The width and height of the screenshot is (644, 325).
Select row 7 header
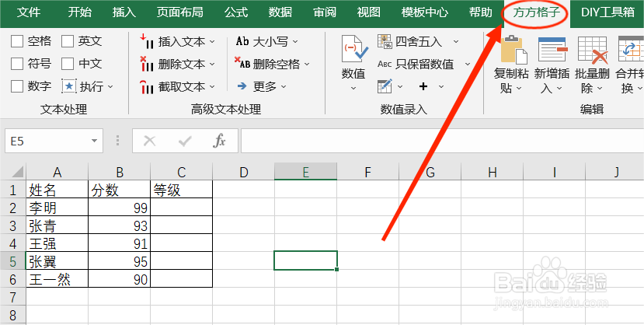pos(12,296)
